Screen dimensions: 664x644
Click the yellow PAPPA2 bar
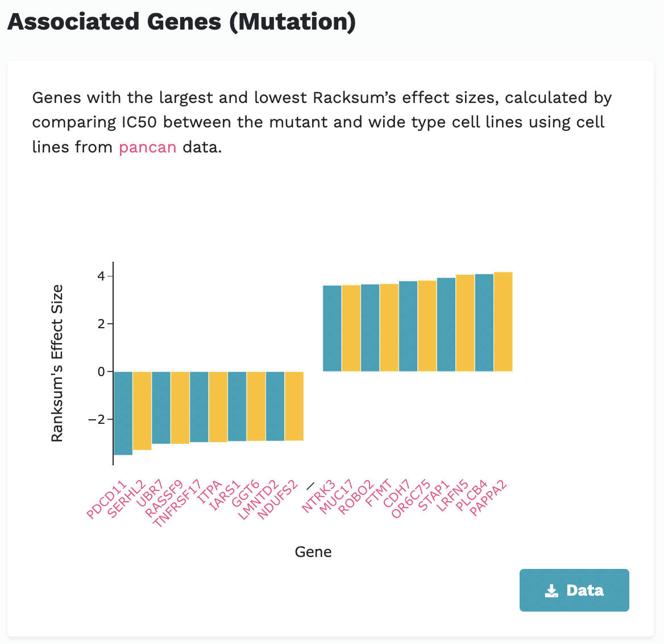click(x=503, y=321)
